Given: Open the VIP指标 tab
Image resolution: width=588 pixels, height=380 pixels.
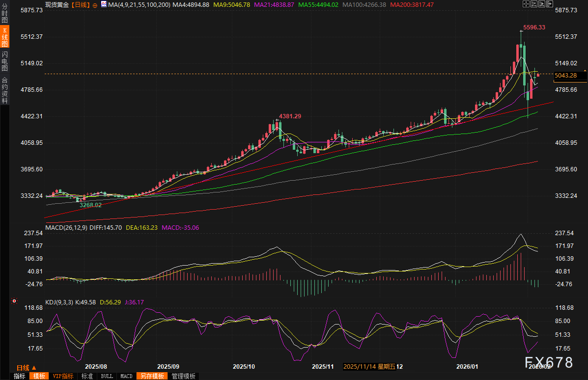Looking at the screenshot, I should [63, 376].
